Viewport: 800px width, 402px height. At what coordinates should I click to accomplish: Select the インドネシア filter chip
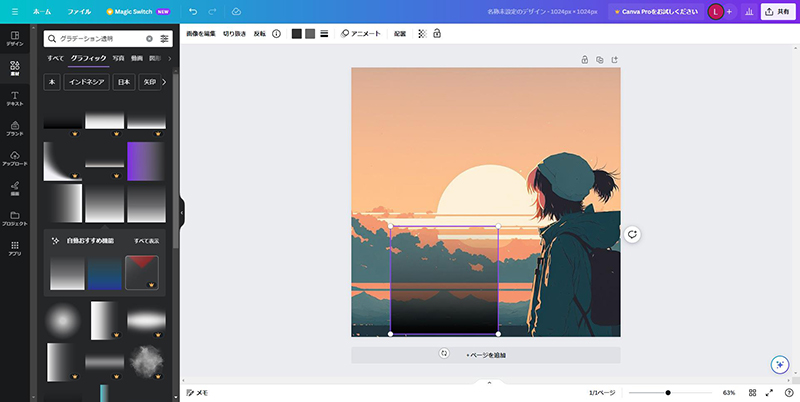tap(87, 82)
